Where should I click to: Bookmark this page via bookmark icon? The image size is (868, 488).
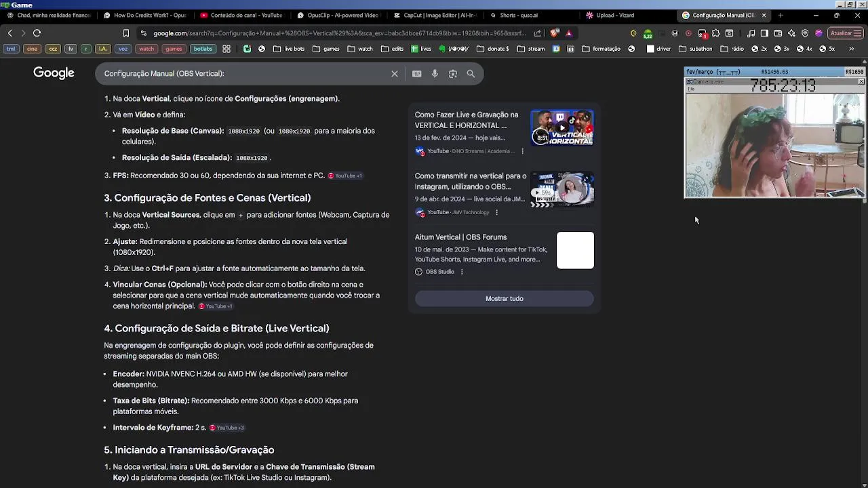pyautogui.click(x=125, y=33)
